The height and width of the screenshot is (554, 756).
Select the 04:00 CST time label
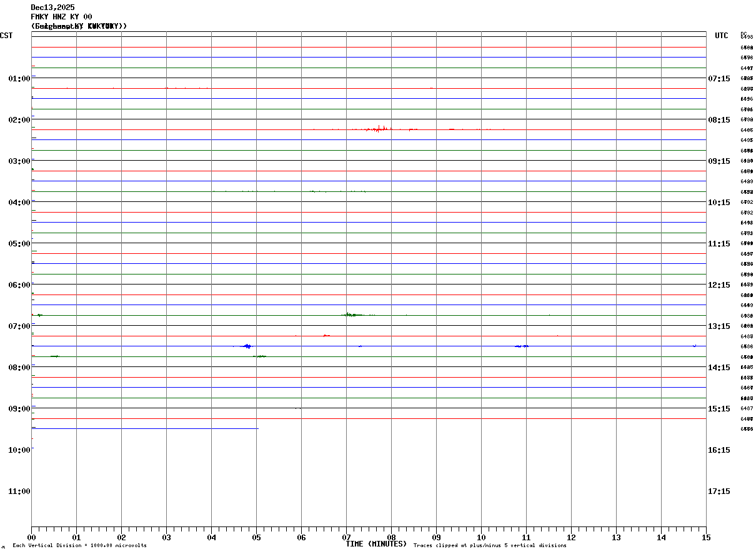click(19, 202)
